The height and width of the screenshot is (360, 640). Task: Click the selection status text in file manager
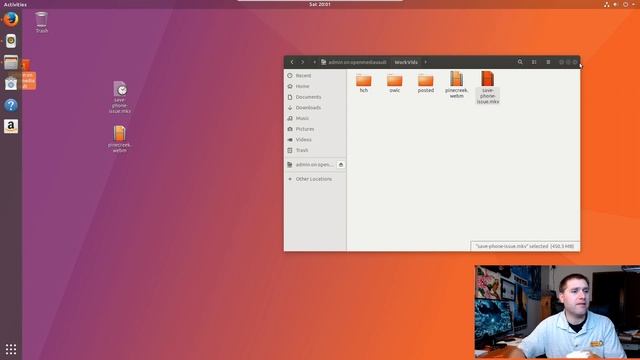click(x=525, y=246)
